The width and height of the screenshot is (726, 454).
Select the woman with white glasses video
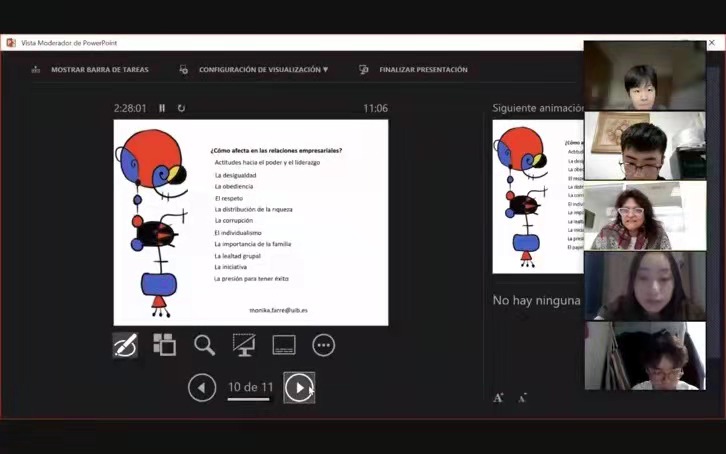coord(645,216)
